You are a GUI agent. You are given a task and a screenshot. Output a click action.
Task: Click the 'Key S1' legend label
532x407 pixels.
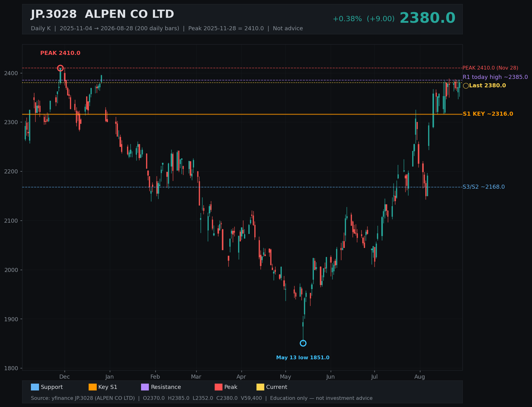[x=108, y=387]
